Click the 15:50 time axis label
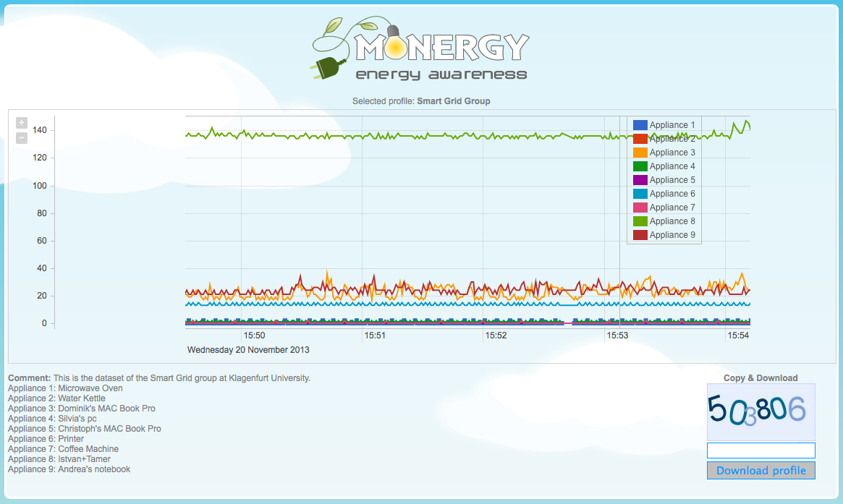 pyautogui.click(x=254, y=336)
